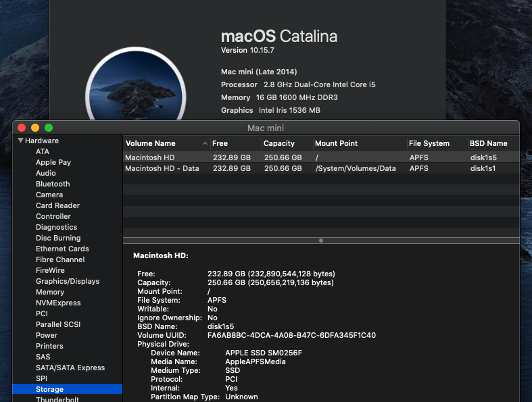Click the Graphics Intel Iris line

click(x=270, y=110)
